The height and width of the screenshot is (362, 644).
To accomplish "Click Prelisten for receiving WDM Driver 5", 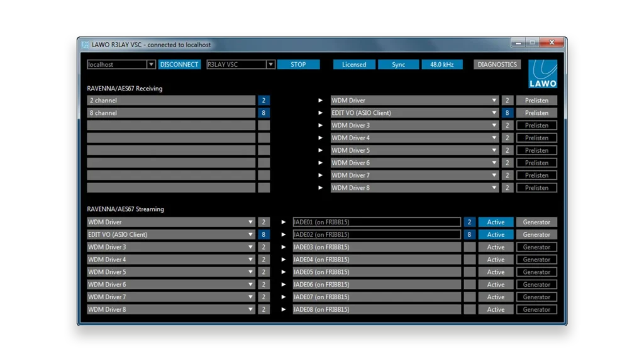I will click(536, 151).
